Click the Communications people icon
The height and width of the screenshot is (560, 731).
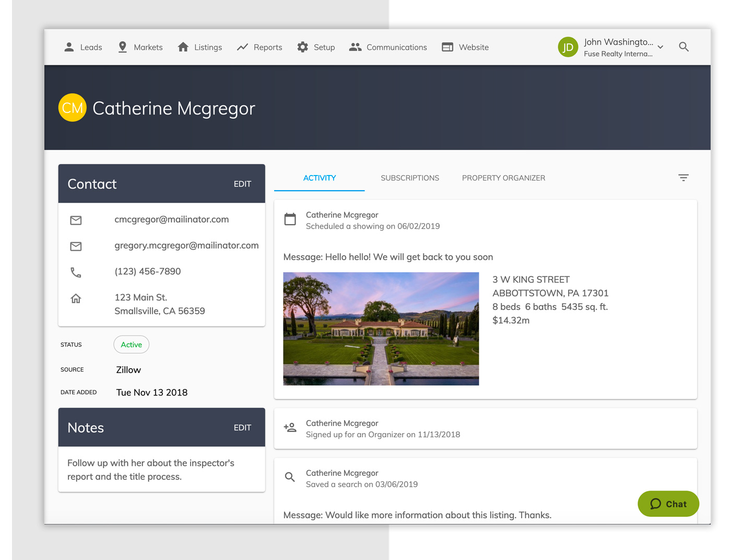[356, 47]
